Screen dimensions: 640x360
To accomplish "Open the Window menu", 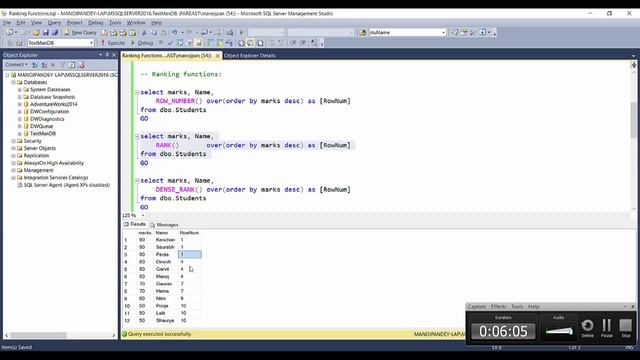I will [136, 22].
